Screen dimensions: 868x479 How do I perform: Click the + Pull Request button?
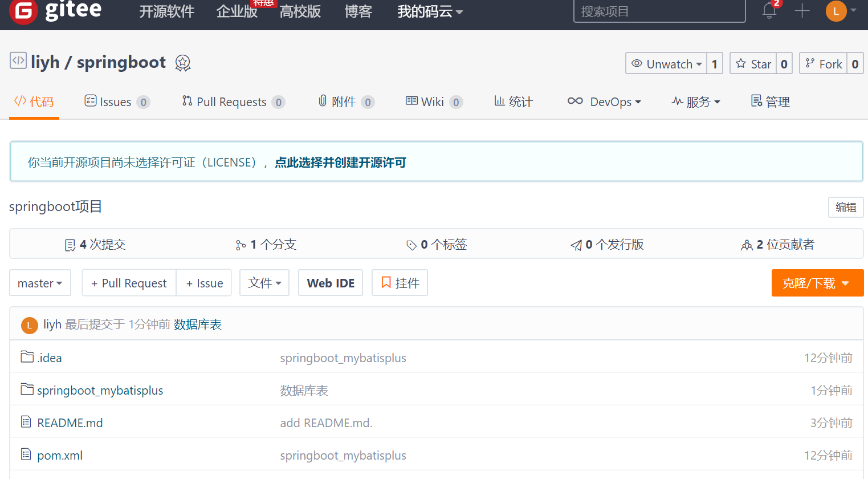coord(129,283)
